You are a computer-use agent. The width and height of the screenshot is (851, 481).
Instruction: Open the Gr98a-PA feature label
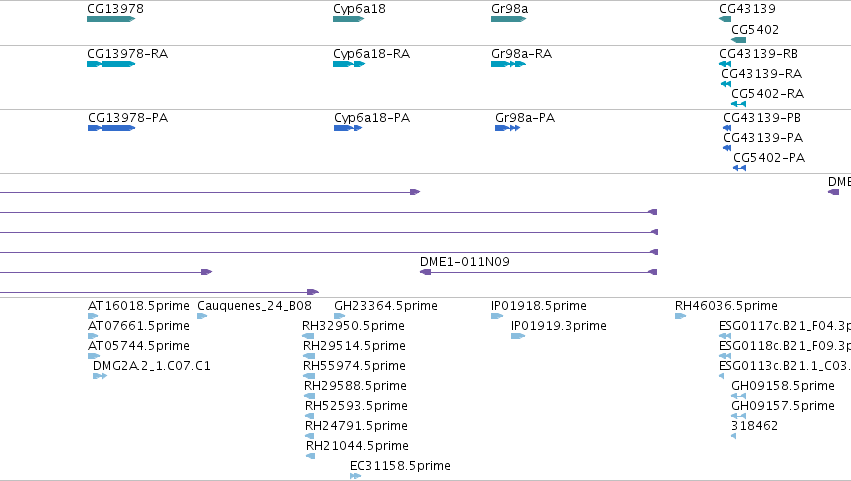click(525, 118)
